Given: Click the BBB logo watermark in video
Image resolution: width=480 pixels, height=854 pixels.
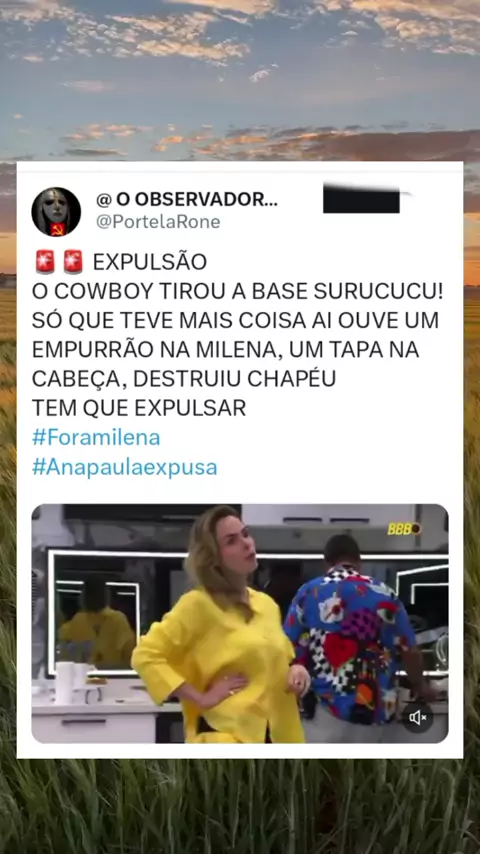Looking at the screenshot, I should 404,528.
